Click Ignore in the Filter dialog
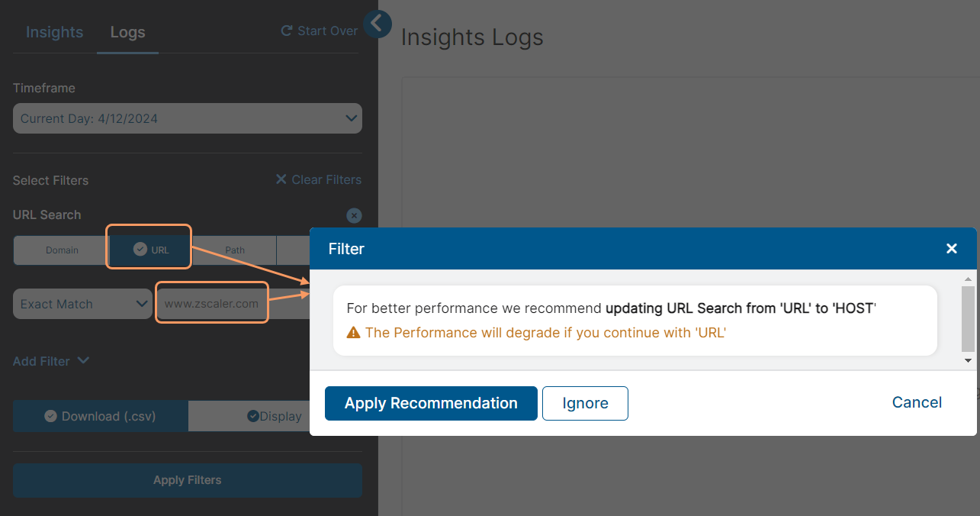 point(585,403)
